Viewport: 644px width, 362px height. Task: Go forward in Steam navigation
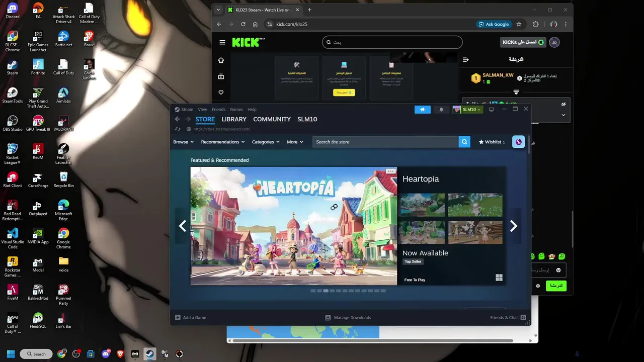coord(188,119)
